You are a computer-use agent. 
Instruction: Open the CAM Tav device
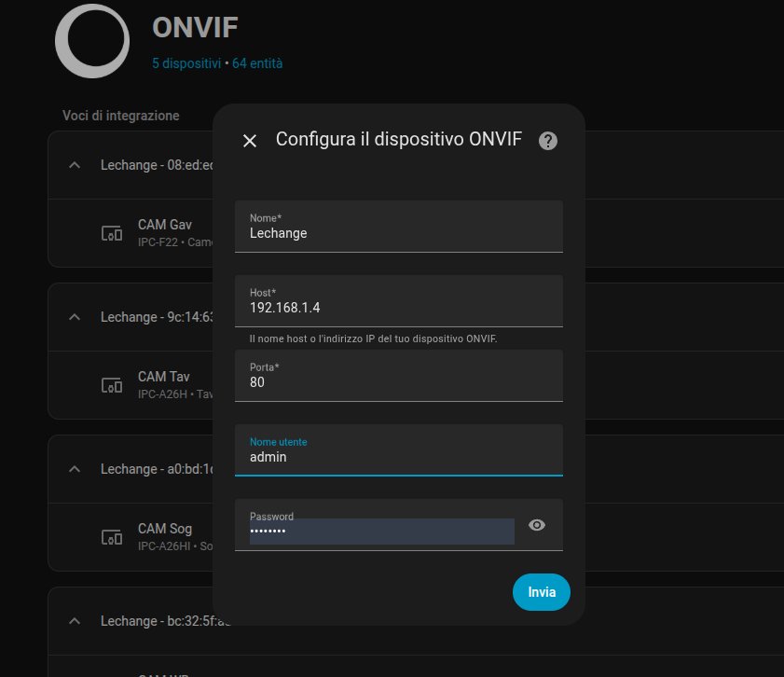coord(163,377)
